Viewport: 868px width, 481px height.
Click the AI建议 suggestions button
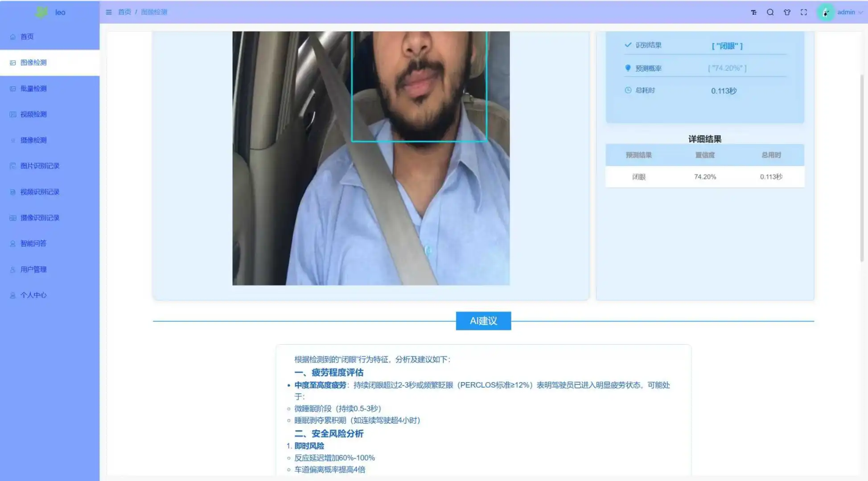coord(483,321)
